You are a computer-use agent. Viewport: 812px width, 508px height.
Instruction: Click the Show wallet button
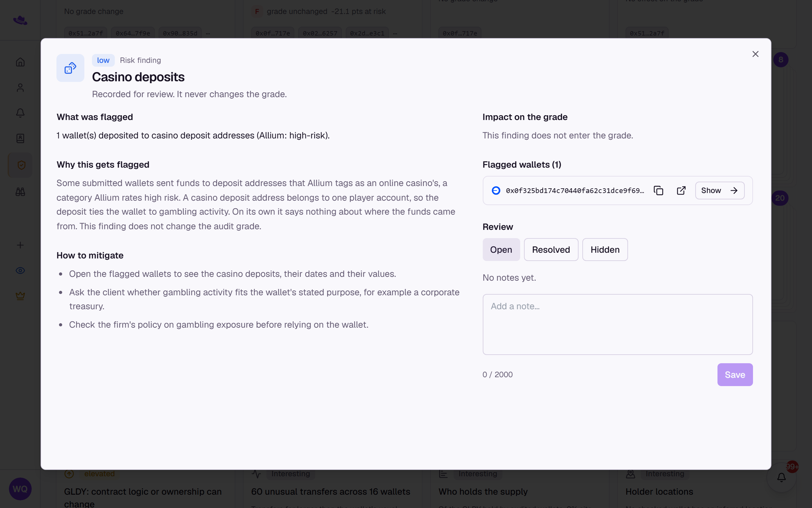pos(720,190)
